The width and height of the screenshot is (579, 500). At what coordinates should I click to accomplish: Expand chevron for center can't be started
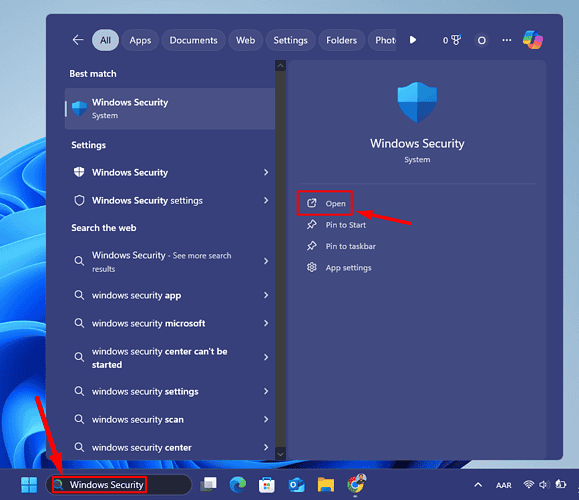click(x=266, y=357)
